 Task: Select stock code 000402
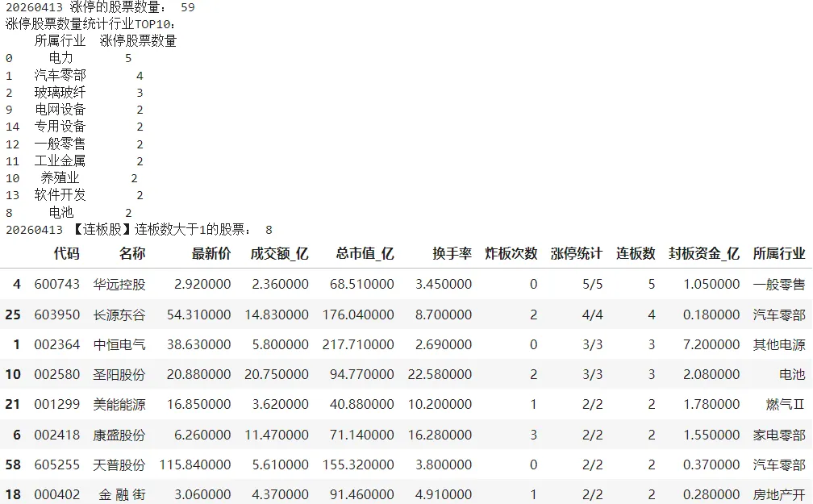point(57,494)
